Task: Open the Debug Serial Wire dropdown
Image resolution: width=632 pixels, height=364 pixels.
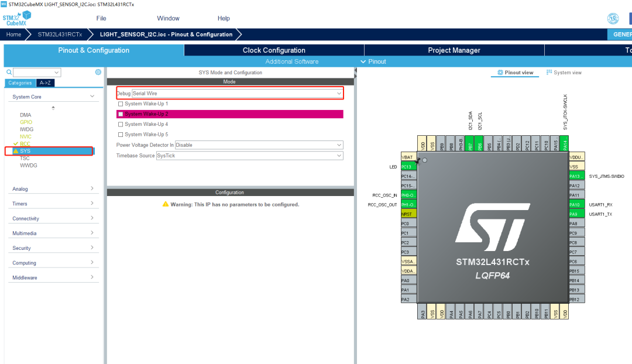Action: [x=238, y=93]
